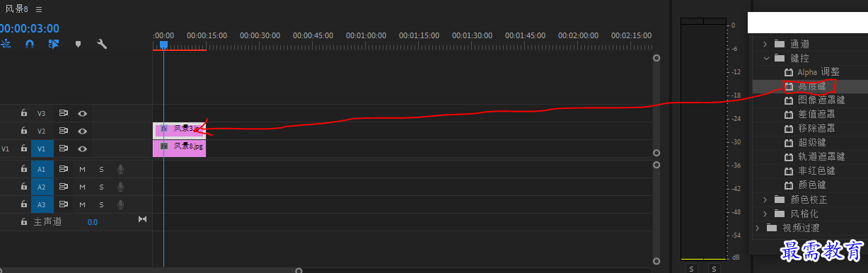Click time ruler at 00:01:00:00
This screenshot has width=868, height=273.
366,35
